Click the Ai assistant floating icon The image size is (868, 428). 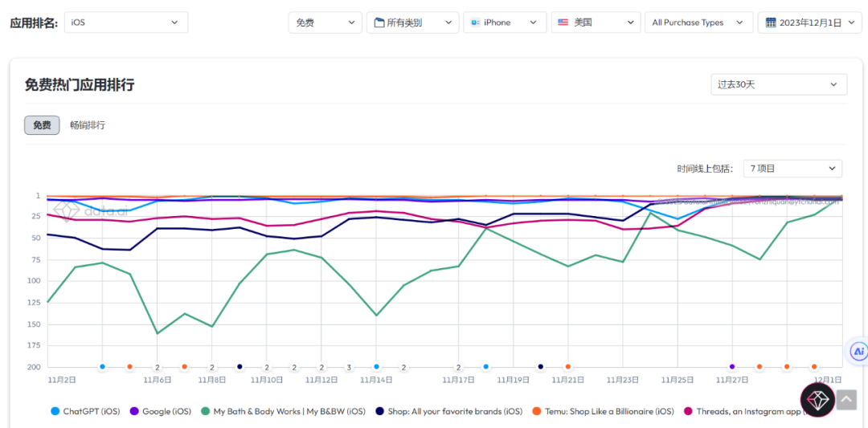pyautogui.click(x=858, y=352)
